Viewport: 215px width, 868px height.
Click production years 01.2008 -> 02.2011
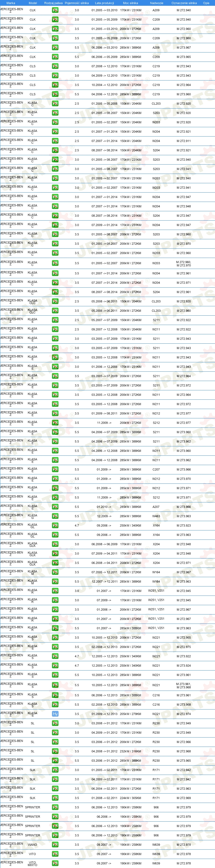(x=104, y=798)
